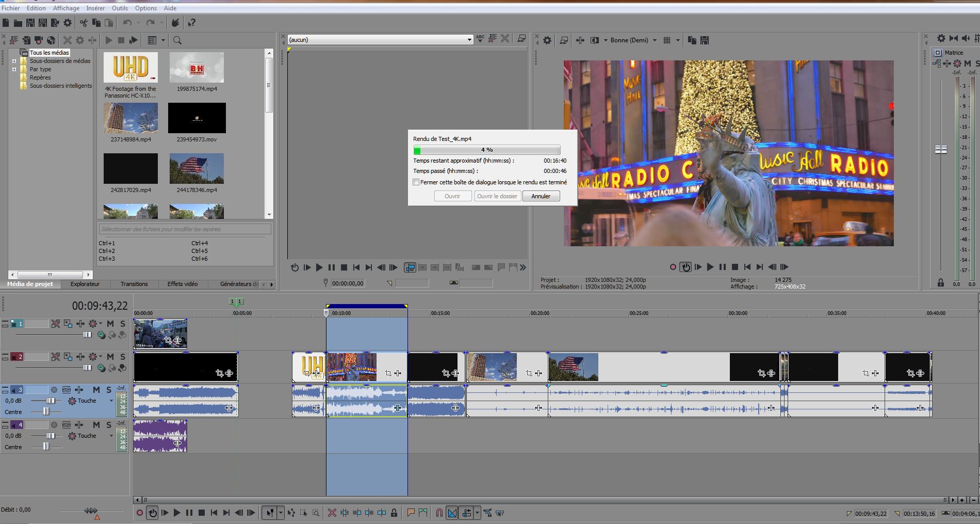Create a new project with the New icon
Screen dimensions: 980x524
click(6, 23)
